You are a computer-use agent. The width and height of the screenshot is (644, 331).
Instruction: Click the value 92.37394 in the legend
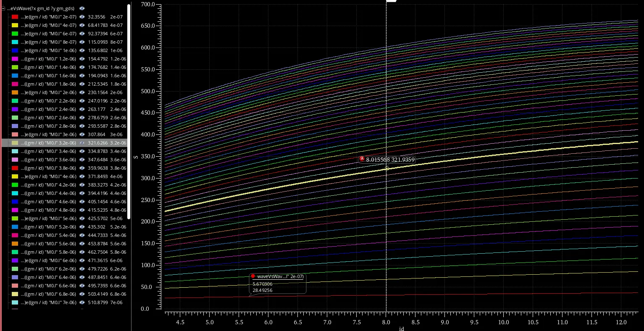98,34
